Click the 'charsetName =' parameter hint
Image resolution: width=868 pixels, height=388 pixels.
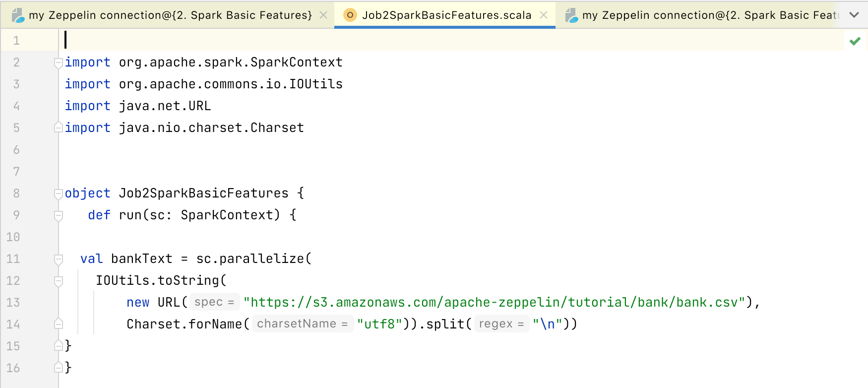(303, 323)
